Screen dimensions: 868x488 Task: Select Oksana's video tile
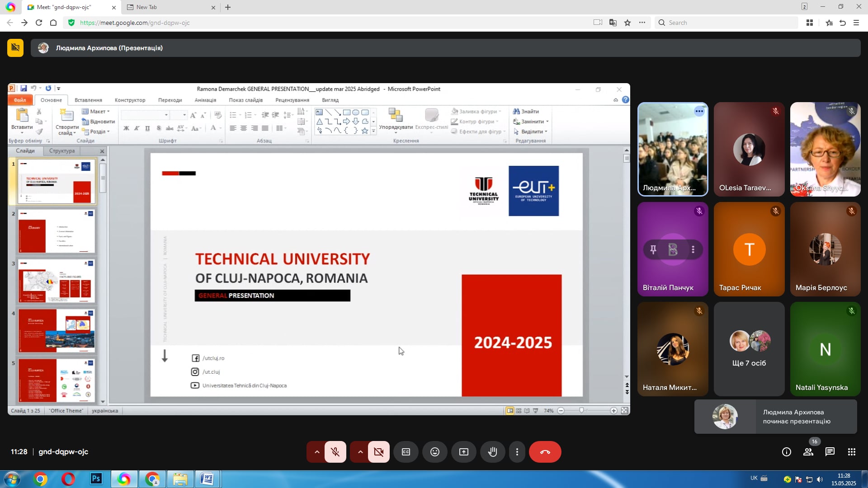point(826,150)
